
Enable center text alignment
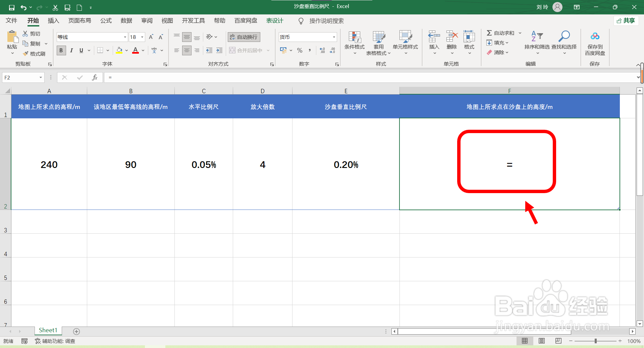(186, 50)
